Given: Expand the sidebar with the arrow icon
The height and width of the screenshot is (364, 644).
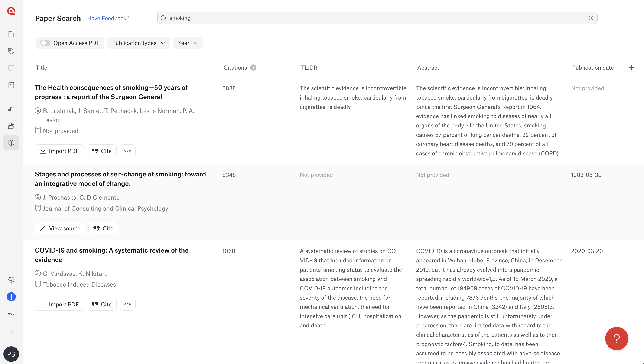Looking at the screenshot, I should [x=11, y=331].
